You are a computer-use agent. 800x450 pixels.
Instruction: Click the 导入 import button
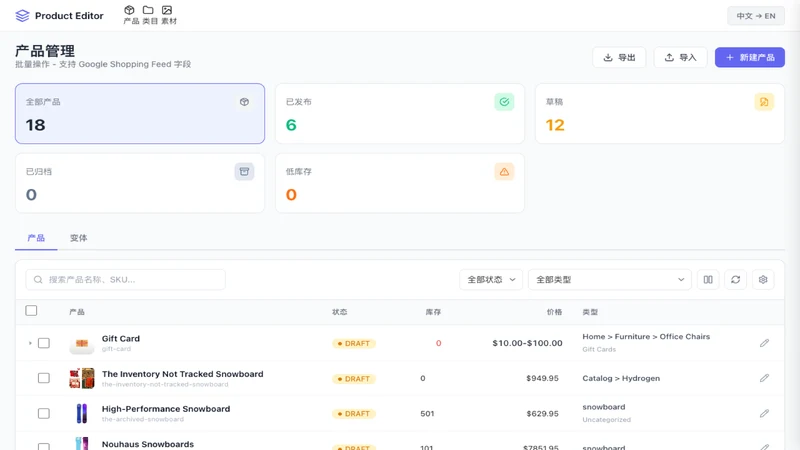(681, 57)
